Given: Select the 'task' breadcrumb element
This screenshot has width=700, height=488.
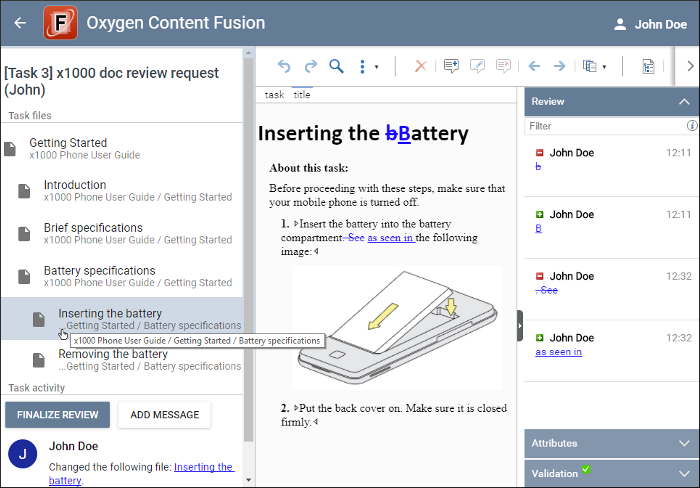Looking at the screenshot, I should tap(274, 95).
